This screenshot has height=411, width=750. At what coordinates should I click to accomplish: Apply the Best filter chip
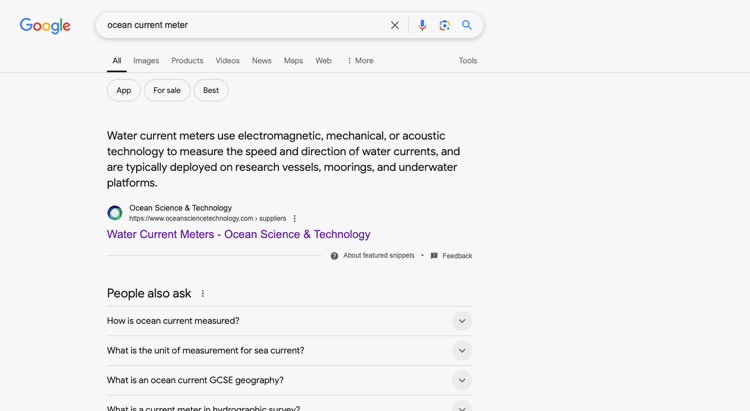tap(211, 90)
